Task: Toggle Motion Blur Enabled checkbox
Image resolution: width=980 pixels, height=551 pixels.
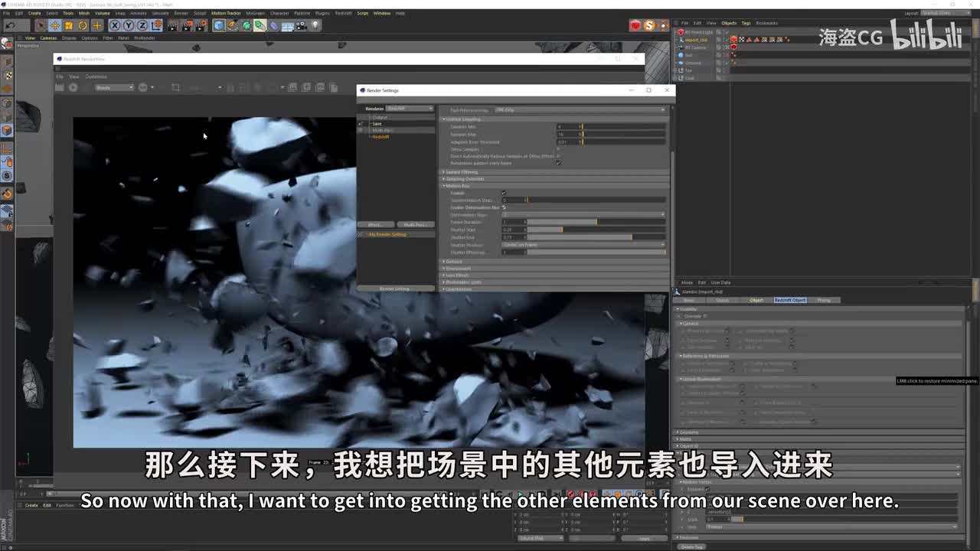Action: [x=504, y=193]
